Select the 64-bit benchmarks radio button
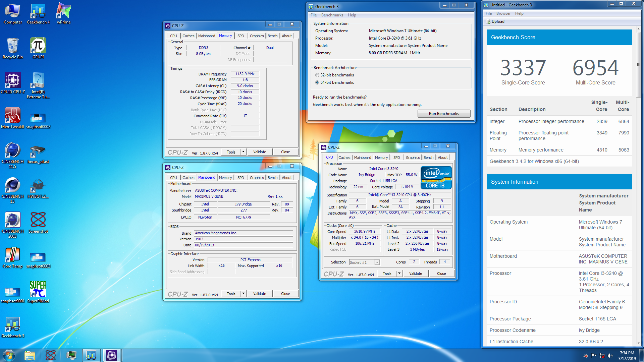644x362 pixels. click(317, 82)
